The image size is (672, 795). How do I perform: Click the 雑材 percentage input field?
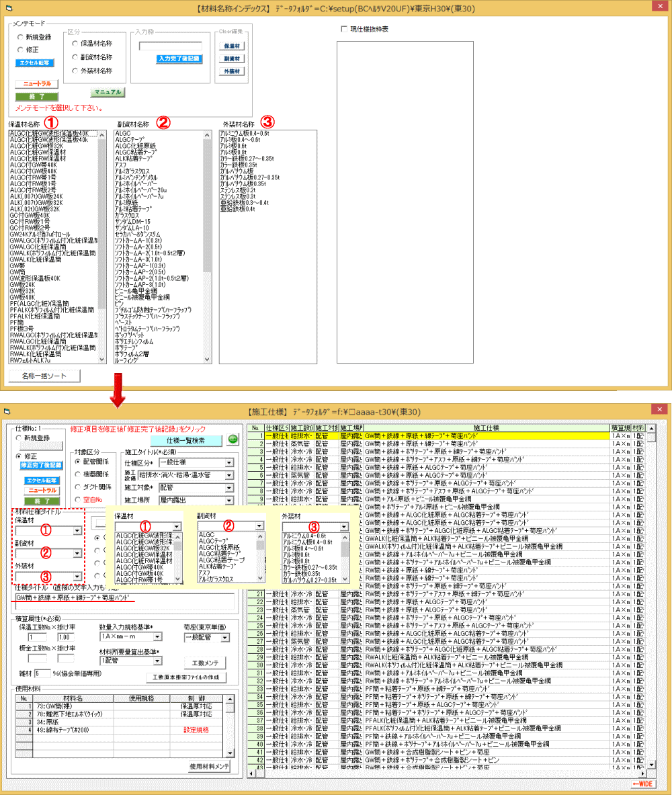42,674
